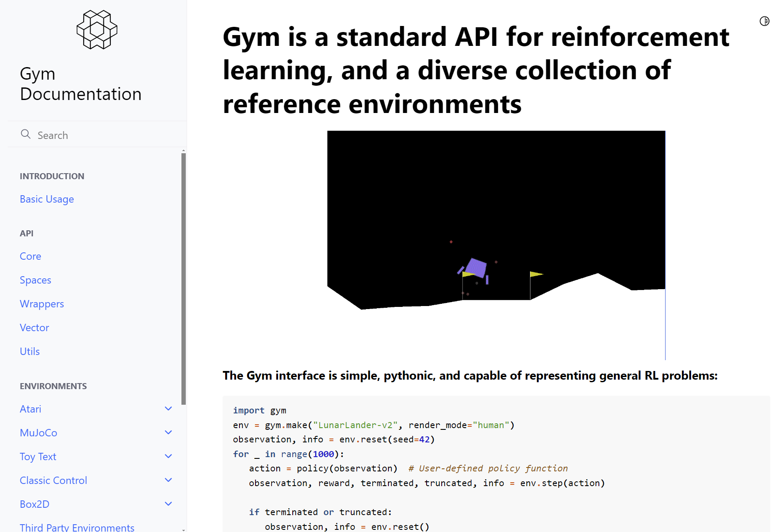Click the "if terminated or truncated" line
The height and width of the screenshot is (532, 779).
coord(320,512)
